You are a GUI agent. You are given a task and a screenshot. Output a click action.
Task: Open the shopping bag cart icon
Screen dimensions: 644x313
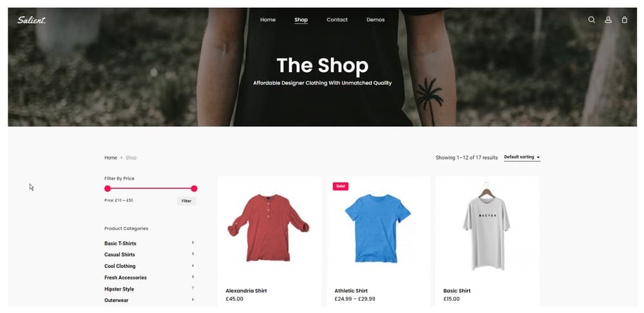(x=624, y=20)
